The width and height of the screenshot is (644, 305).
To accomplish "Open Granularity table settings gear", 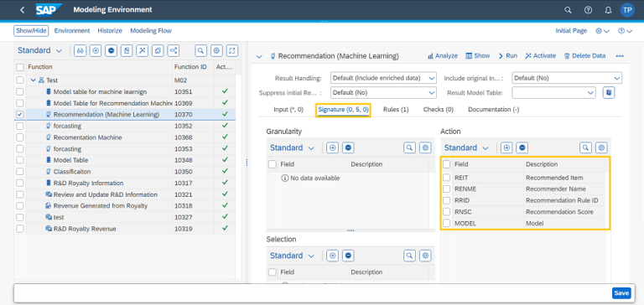I will (x=425, y=147).
